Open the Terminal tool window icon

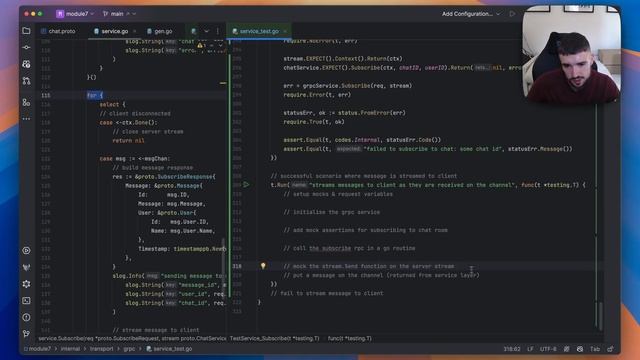[x=27, y=301]
